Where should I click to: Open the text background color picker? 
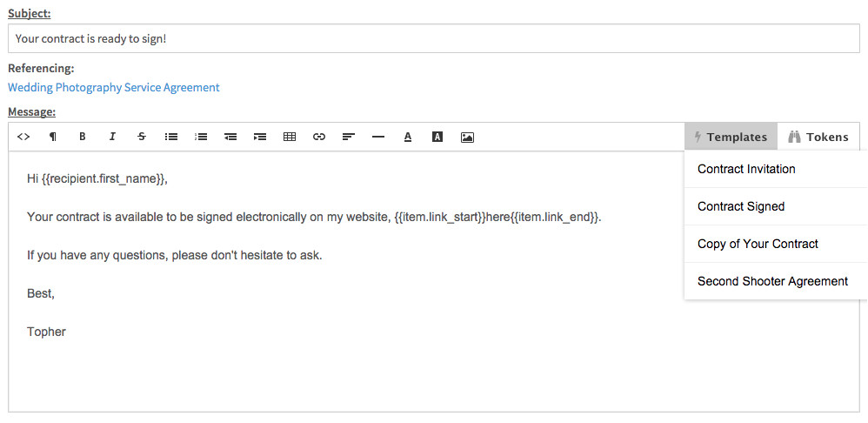tap(437, 137)
